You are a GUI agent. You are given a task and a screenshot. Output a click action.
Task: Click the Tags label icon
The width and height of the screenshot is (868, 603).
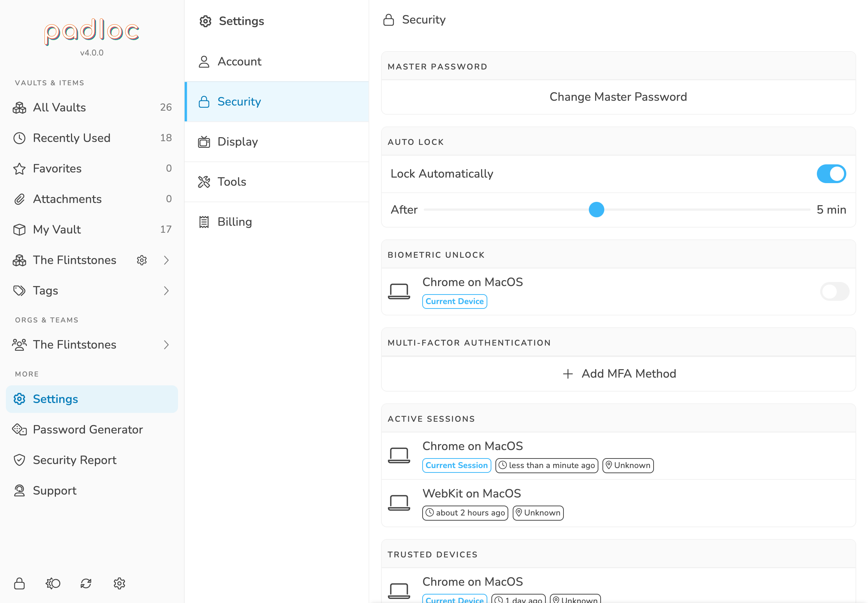click(x=19, y=290)
